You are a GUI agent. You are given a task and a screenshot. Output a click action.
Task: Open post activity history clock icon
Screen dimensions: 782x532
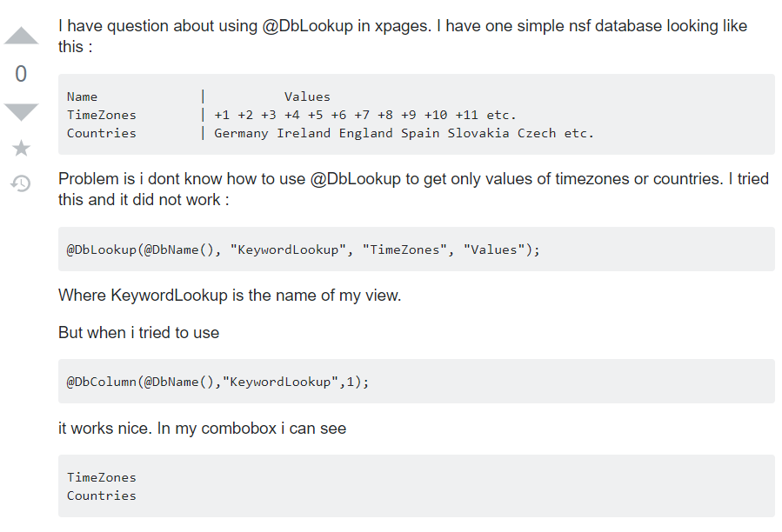tap(21, 183)
